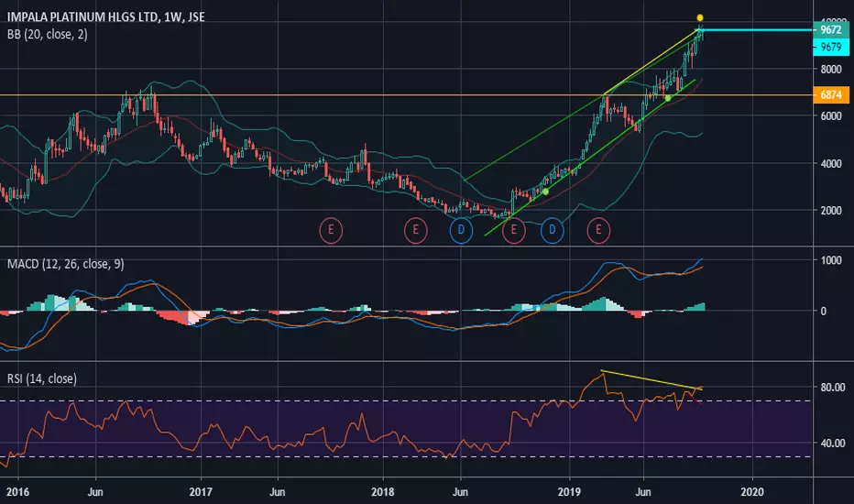This screenshot has width=854, height=504.
Task: Select the green dot on the channel near 6874
Action: point(668,98)
